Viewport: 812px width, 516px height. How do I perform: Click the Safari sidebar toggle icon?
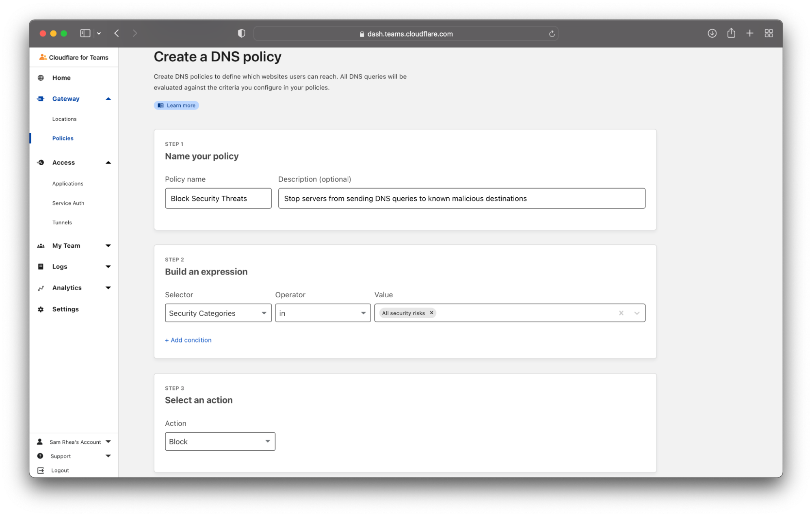coord(85,33)
